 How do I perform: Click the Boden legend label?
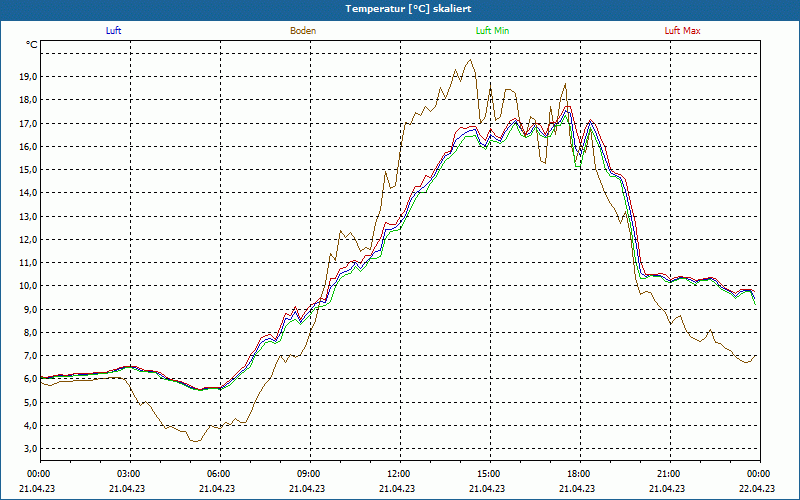303,31
